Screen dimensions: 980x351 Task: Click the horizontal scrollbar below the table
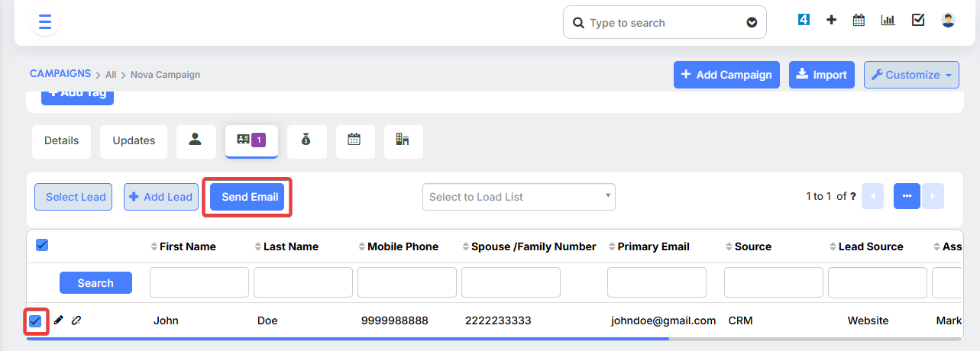click(348, 338)
